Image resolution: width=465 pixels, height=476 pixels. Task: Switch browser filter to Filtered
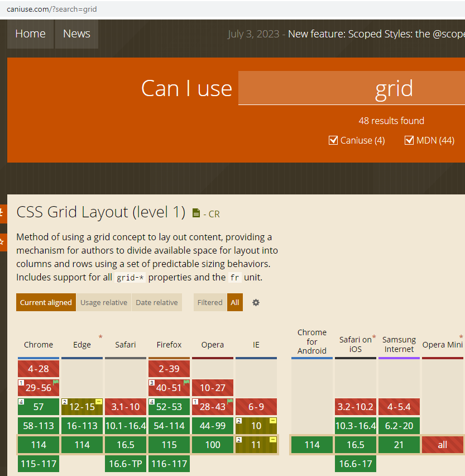click(210, 302)
